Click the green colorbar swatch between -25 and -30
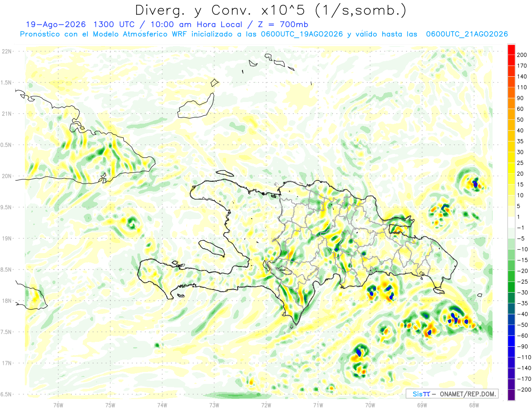 (x=511, y=287)
